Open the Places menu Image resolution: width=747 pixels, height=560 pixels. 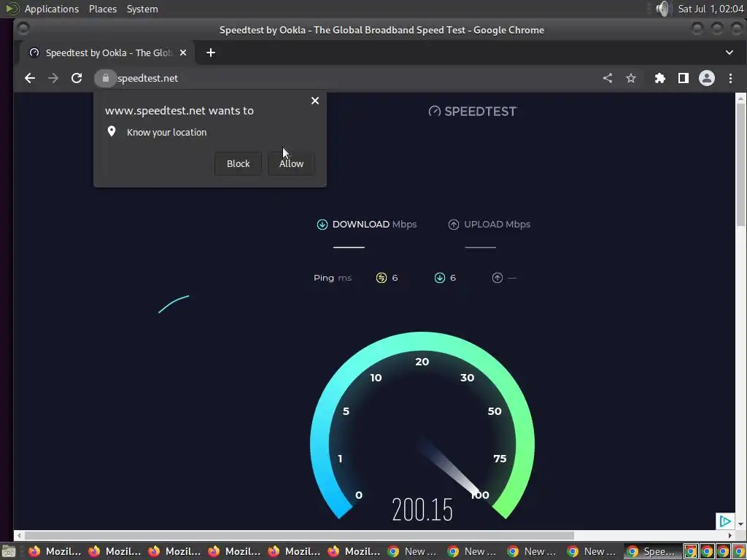(x=102, y=9)
